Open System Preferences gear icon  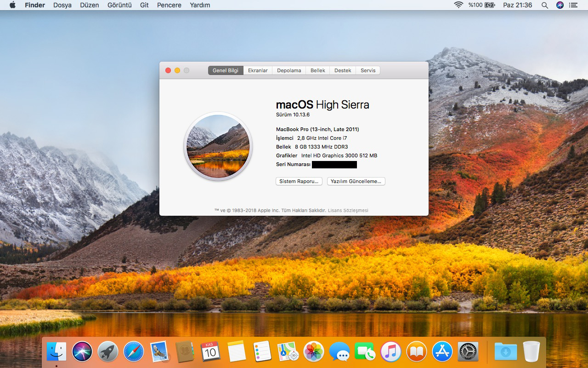pyautogui.click(x=468, y=352)
